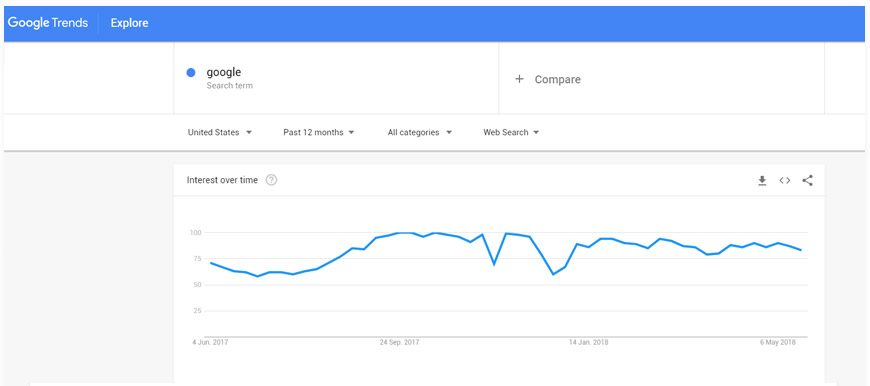Open embed code for the chart

point(785,180)
